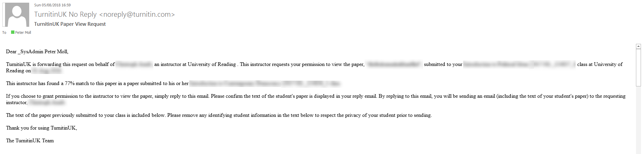
Task: Click the blurred instructor name after 'on behalf of'
Action: click(x=134, y=64)
